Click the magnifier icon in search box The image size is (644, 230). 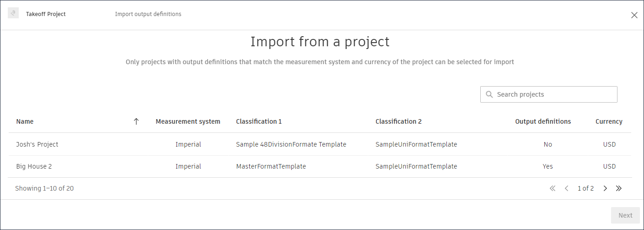(489, 94)
